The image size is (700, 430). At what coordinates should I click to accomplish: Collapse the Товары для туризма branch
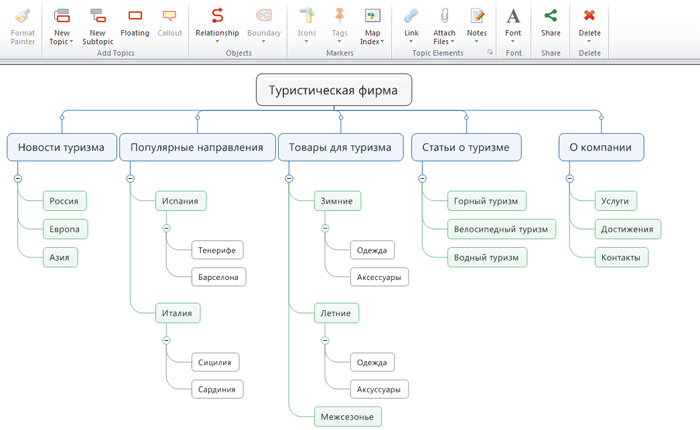pos(289,179)
